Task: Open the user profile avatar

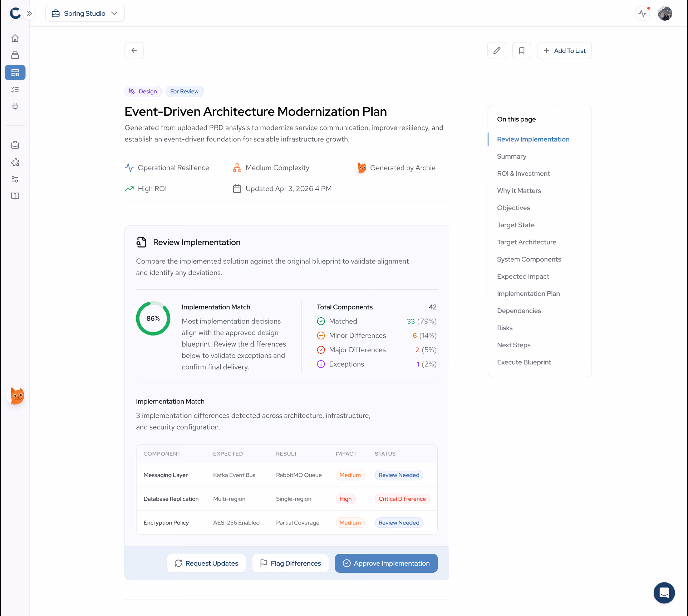Action: coord(665,14)
